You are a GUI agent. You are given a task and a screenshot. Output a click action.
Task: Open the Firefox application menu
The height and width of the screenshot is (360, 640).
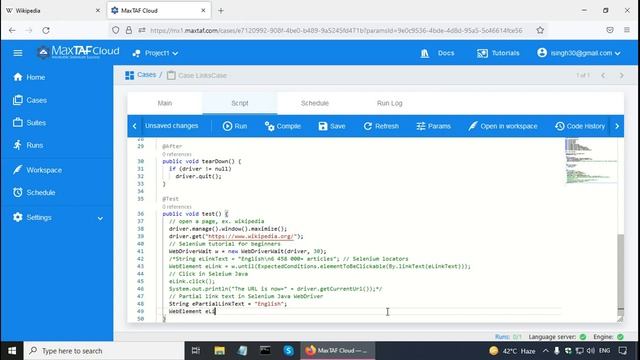click(627, 30)
